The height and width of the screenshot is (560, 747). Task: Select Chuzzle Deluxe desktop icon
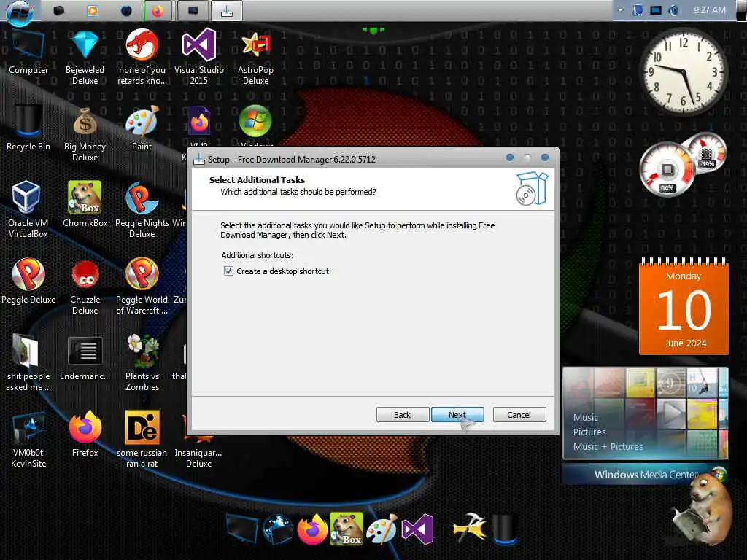pos(85,287)
